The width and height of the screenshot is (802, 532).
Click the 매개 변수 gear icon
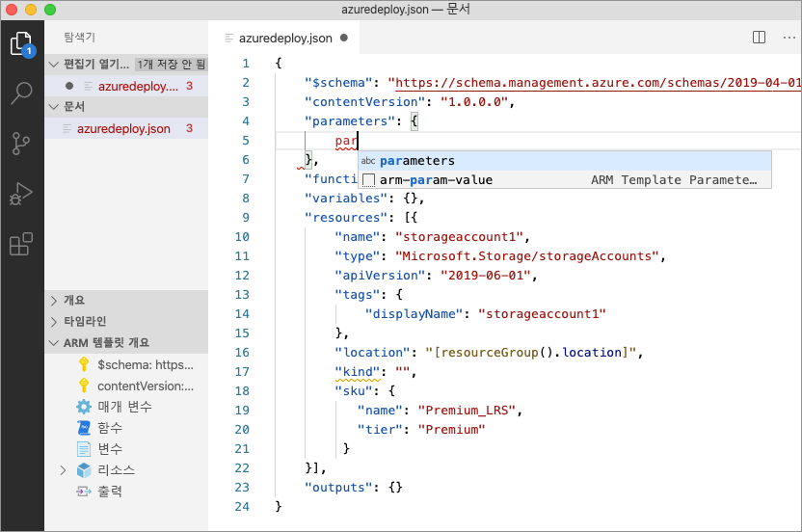tap(84, 407)
